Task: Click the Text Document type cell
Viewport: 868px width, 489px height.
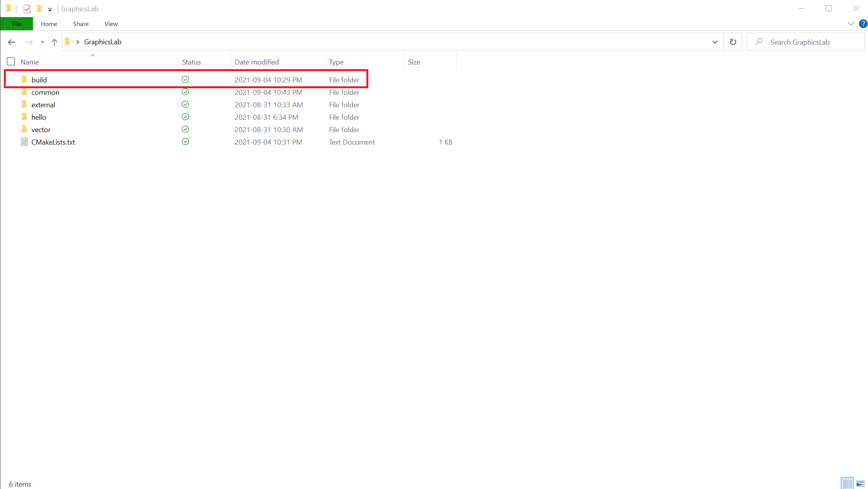Action: point(352,142)
